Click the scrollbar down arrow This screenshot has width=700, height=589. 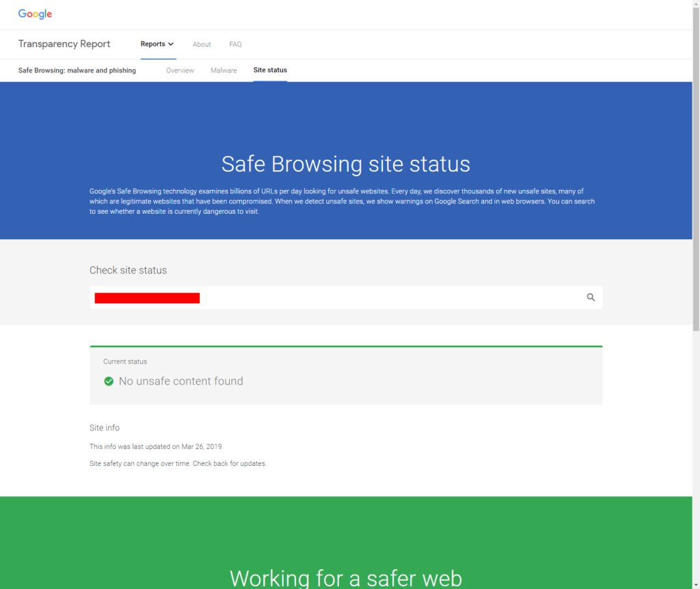[696, 584]
